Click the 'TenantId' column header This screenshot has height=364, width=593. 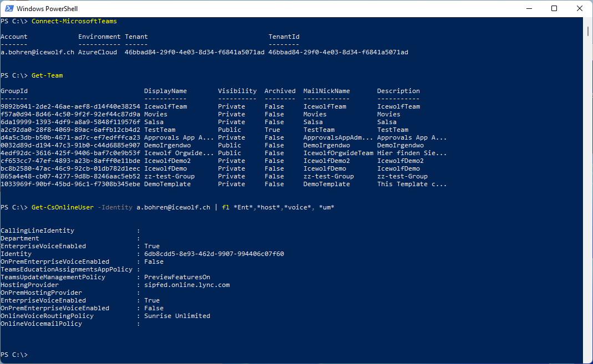tap(284, 37)
